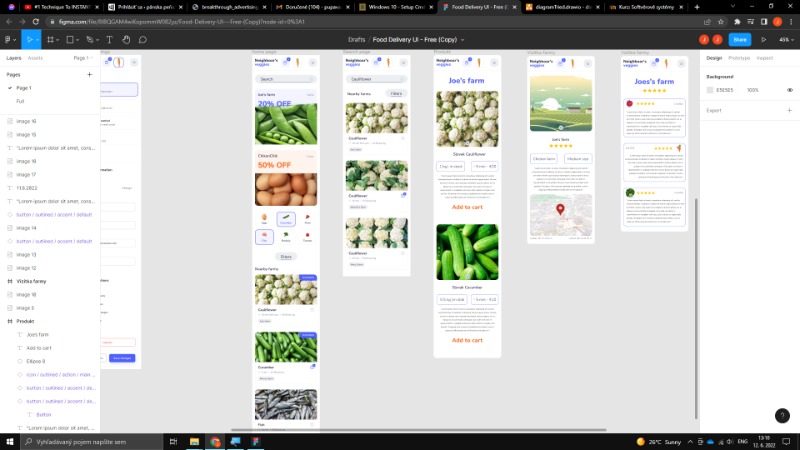The height and width of the screenshot is (450, 800).
Task: Expand shape tools dropdown arrow
Action: pos(77,40)
